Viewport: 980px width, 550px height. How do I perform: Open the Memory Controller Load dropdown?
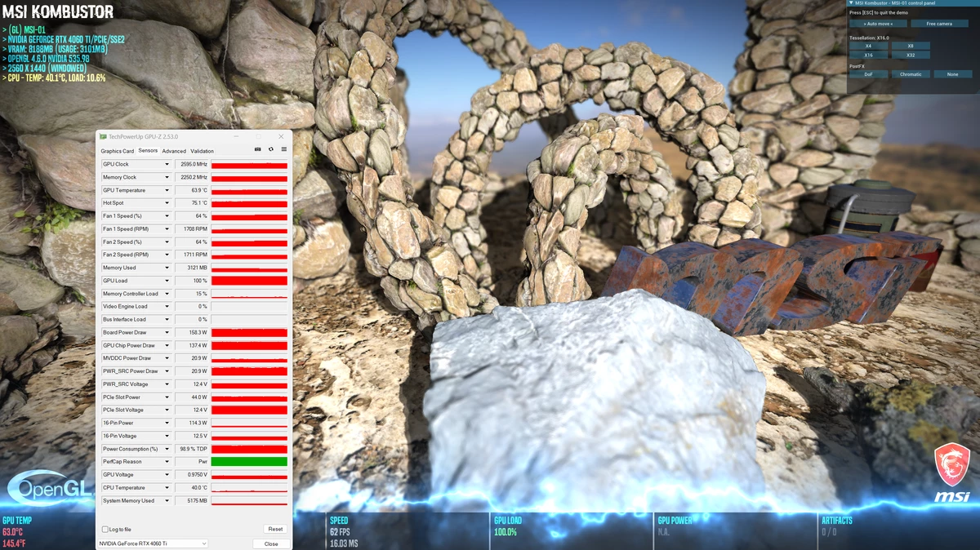point(167,294)
